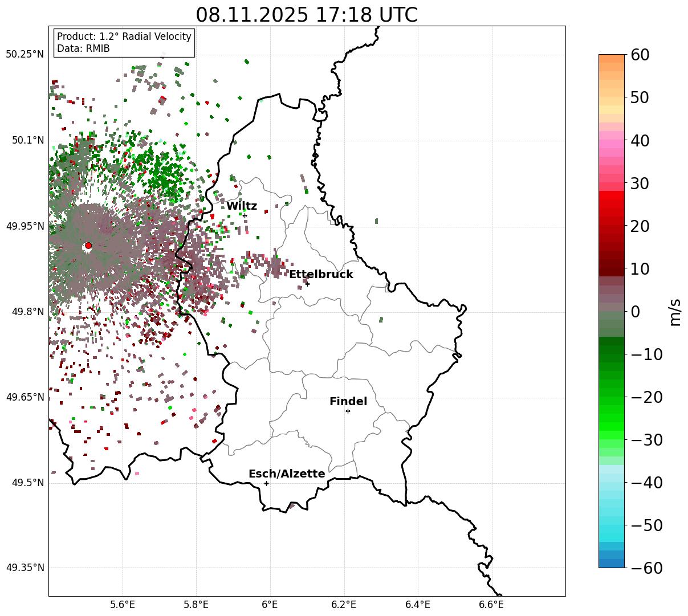Viewport: 688px width, 616px height.
Task: Click the 49.65°N latitude label
Action: [x=25, y=397]
